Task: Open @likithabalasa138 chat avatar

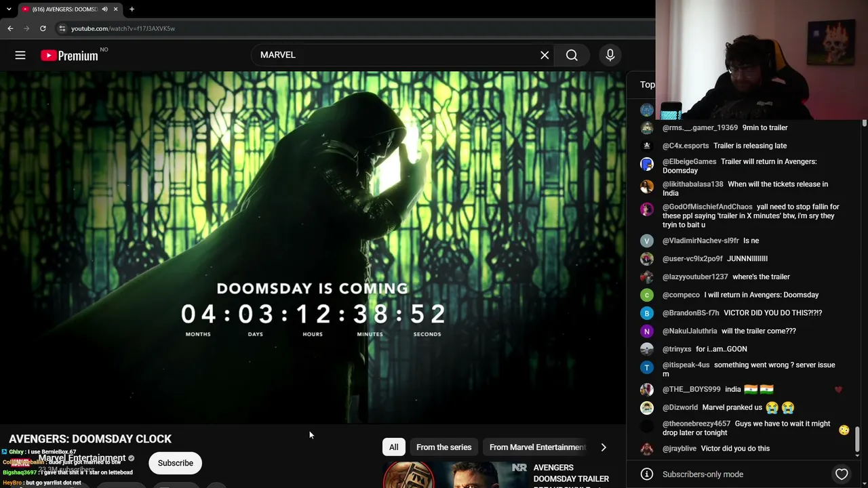Action: click(x=647, y=186)
